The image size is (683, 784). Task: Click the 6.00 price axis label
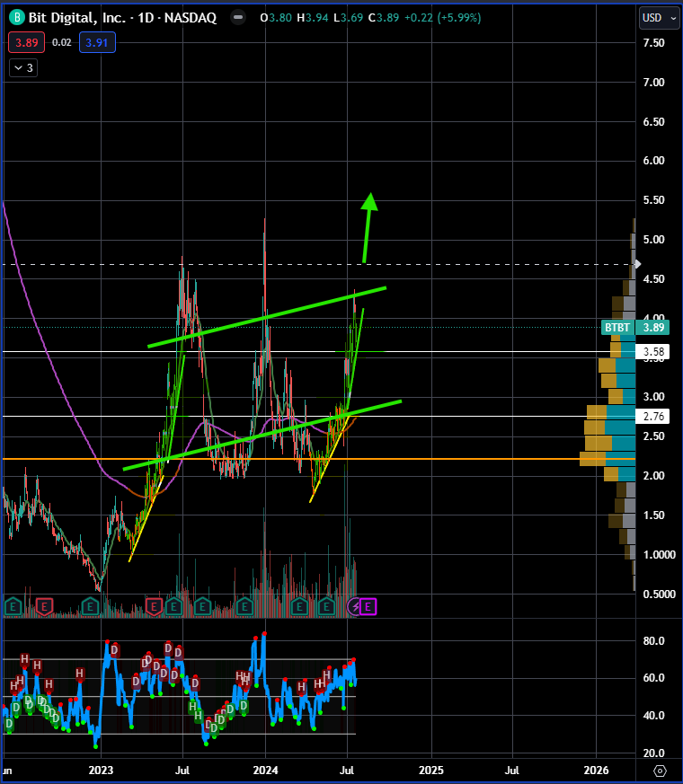point(653,161)
